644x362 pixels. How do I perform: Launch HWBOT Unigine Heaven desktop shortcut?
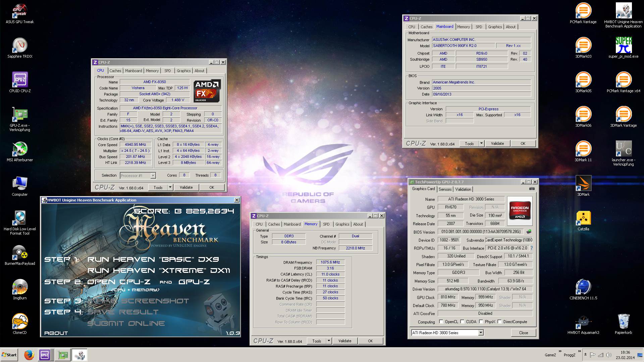[624, 15]
